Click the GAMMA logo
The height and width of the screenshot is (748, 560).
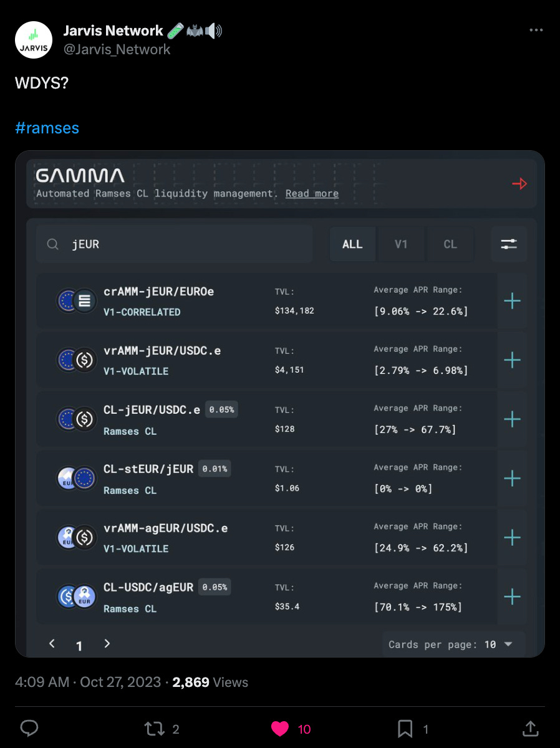[80, 176]
